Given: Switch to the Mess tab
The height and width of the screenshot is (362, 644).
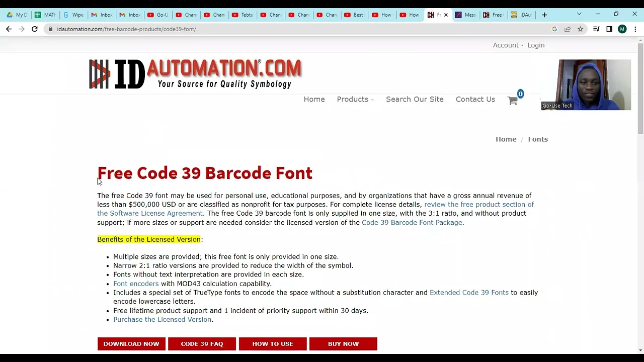Looking at the screenshot, I should coord(465,15).
